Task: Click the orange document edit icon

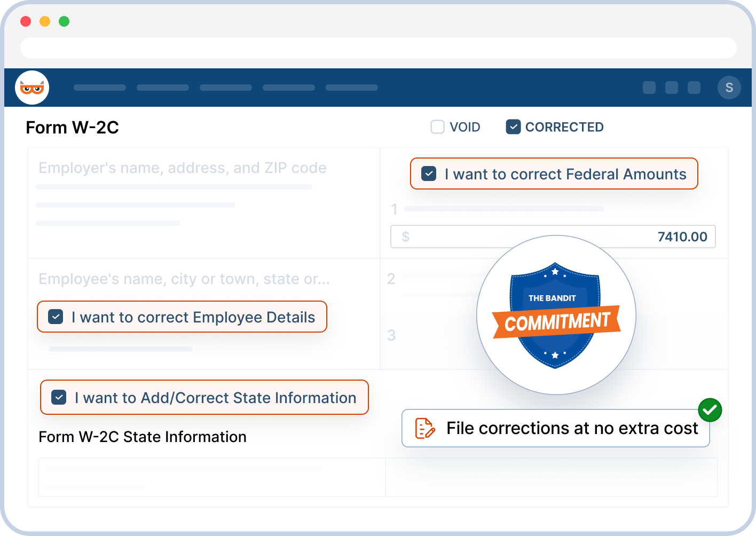Action: click(x=424, y=428)
